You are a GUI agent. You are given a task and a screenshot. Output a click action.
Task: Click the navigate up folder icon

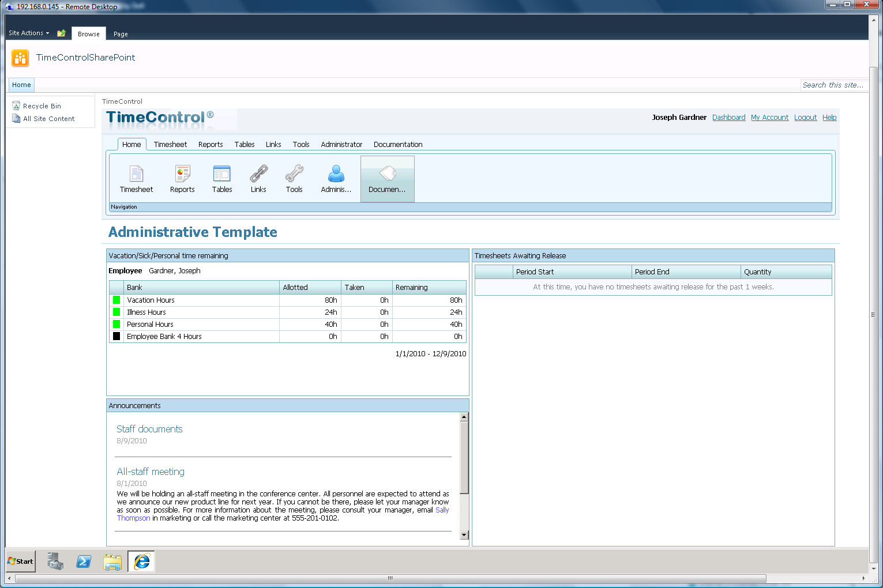click(x=61, y=33)
